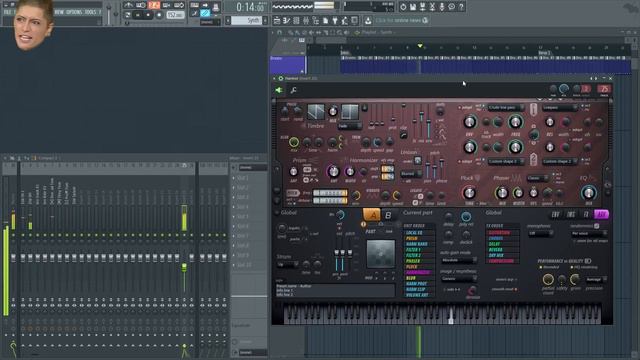This screenshot has height=360, width=640.
Task: Open the precision Average dropdown
Action: click(596, 280)
